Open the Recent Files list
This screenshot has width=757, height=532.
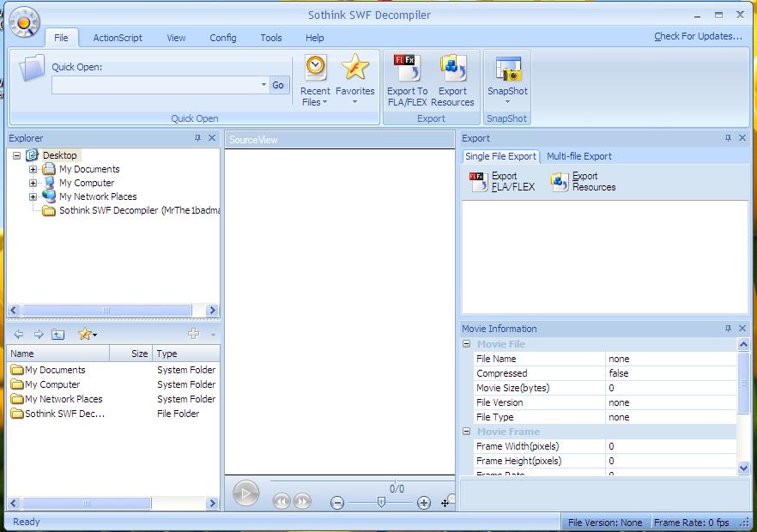coord(315,82)
